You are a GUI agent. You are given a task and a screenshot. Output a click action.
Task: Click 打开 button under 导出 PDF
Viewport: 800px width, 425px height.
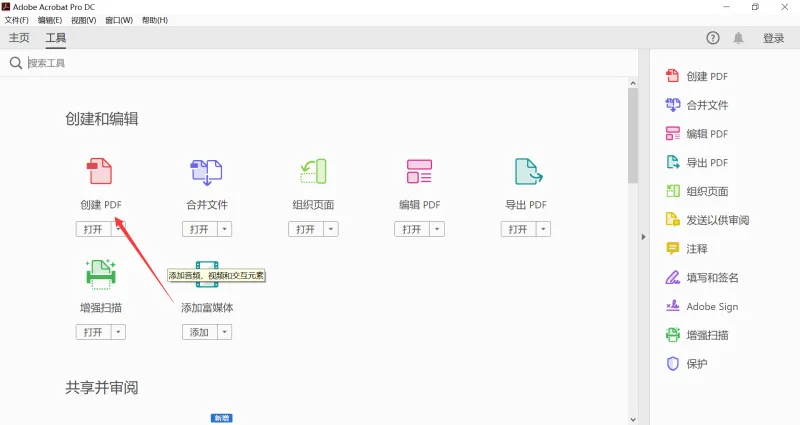point(518,229)
